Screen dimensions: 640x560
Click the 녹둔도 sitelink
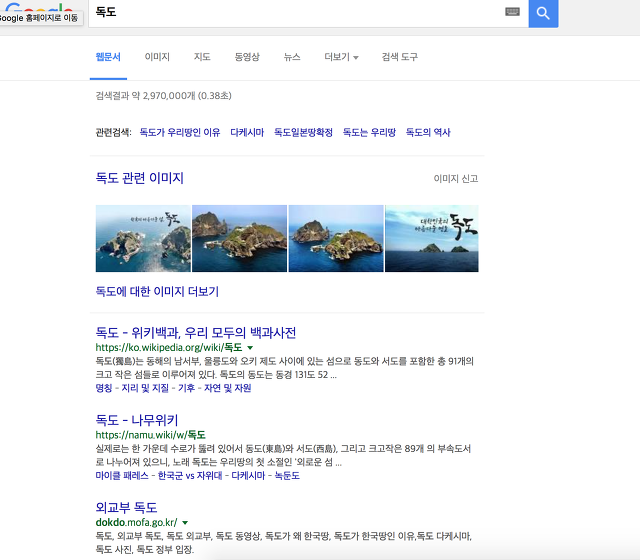pyautogui.click(x=287, y=476)
